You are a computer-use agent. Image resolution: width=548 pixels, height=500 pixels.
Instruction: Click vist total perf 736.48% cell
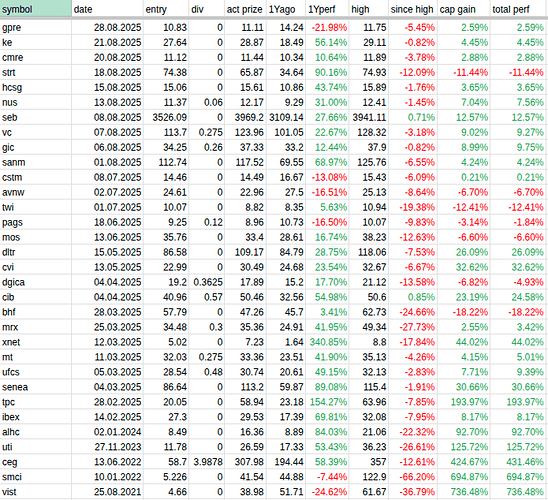[x=519, y=492]
